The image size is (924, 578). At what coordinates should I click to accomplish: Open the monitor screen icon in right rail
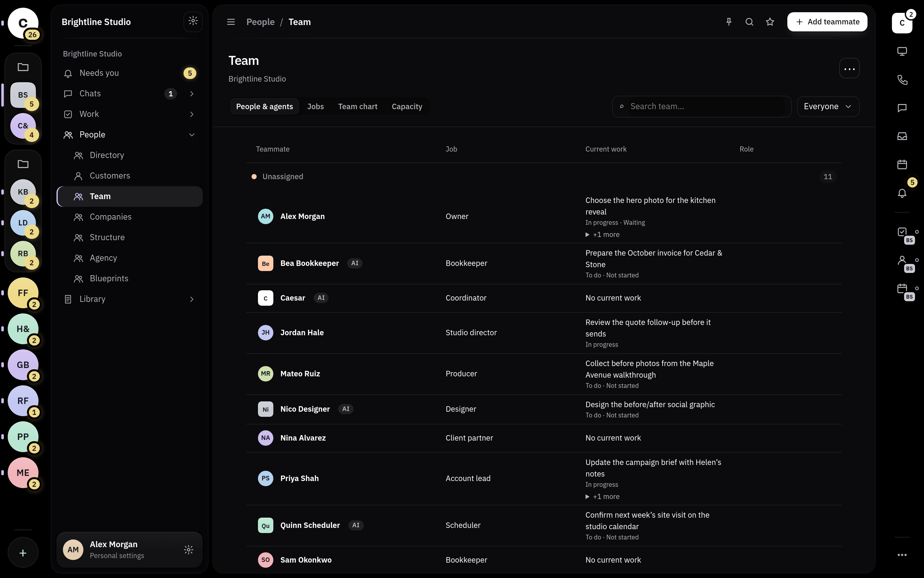pos(902,51)
